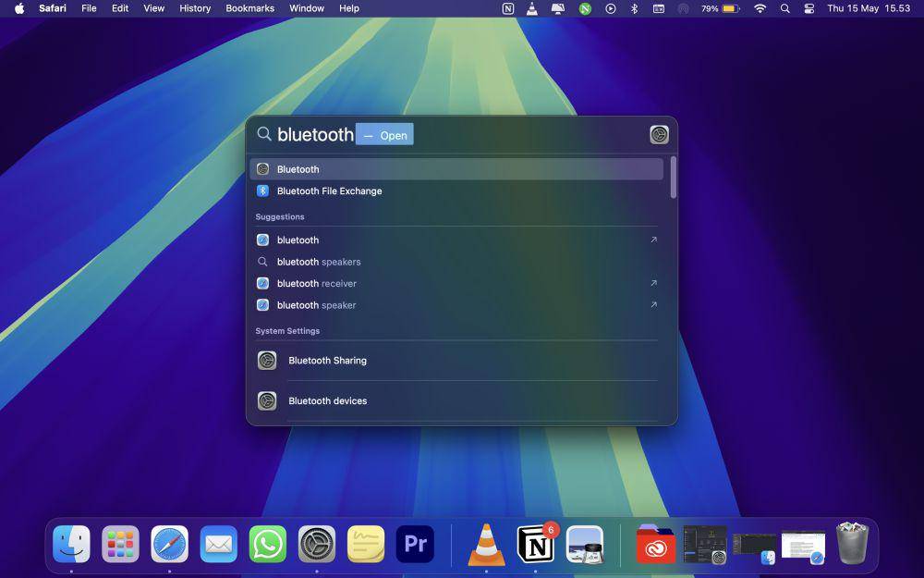924x578 pixels.
Task: Click the Open action hint in Spotlight
Action: pos(384,135)
